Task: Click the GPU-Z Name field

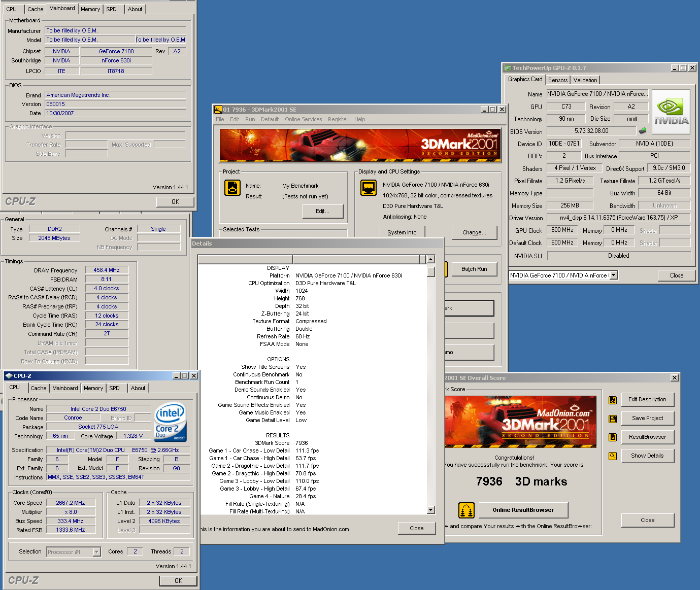Action: click(x=597, y=93)
